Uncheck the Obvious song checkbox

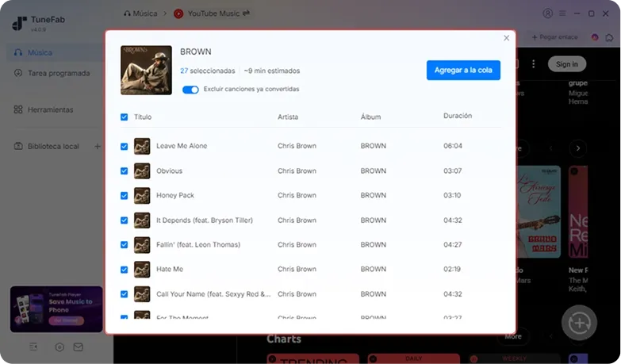pyautogui.click(x=124, y=171)
